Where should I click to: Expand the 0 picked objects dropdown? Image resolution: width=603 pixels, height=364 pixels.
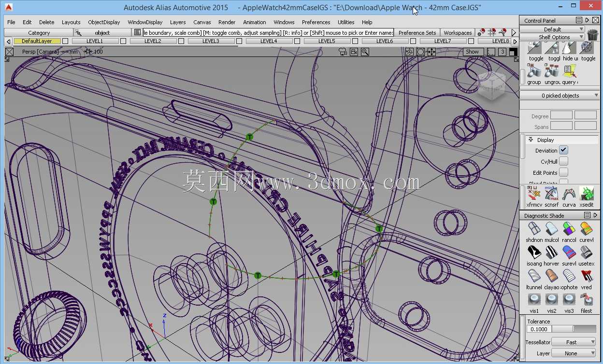pyautogui.click(x=560, y=96)
